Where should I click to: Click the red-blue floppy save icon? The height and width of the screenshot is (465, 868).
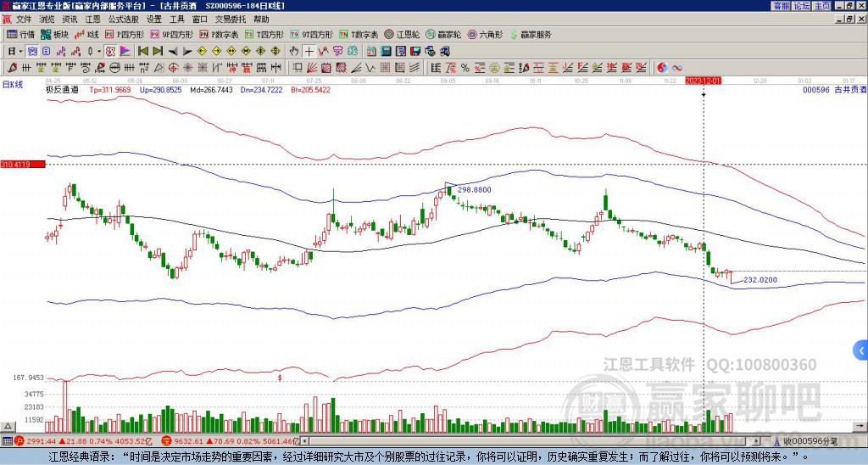coord(415,51)
